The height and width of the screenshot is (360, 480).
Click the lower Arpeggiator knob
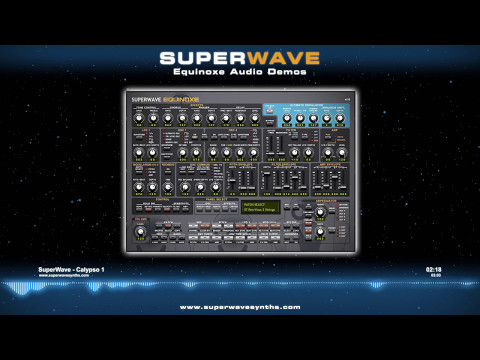[x=320, y=231]
